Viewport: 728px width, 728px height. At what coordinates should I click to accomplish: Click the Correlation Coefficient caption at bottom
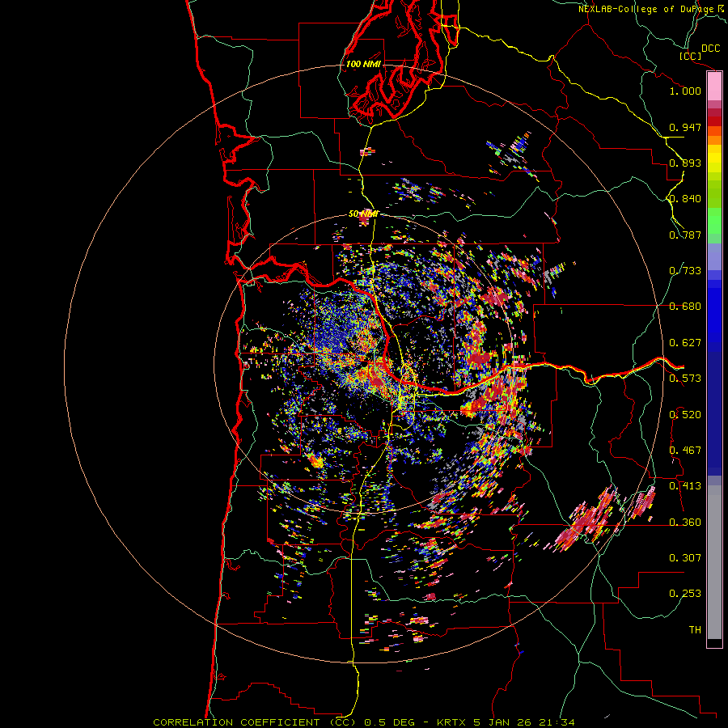(364, 722)
